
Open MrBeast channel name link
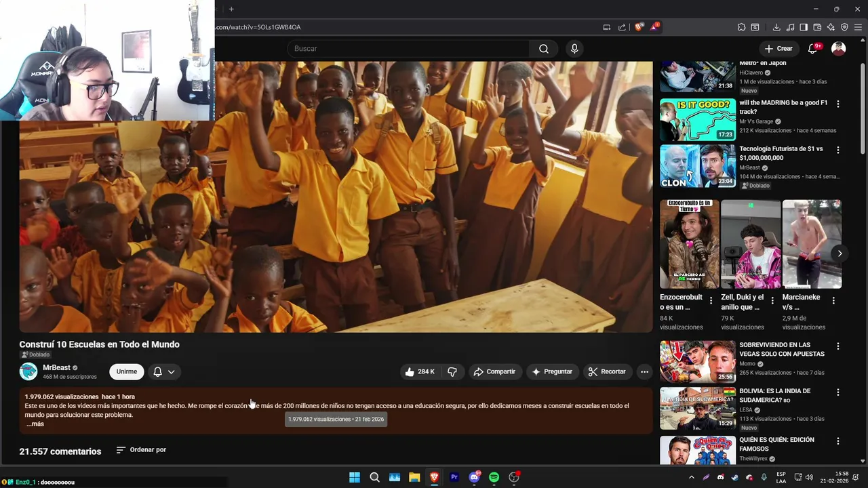coord(56,367)
